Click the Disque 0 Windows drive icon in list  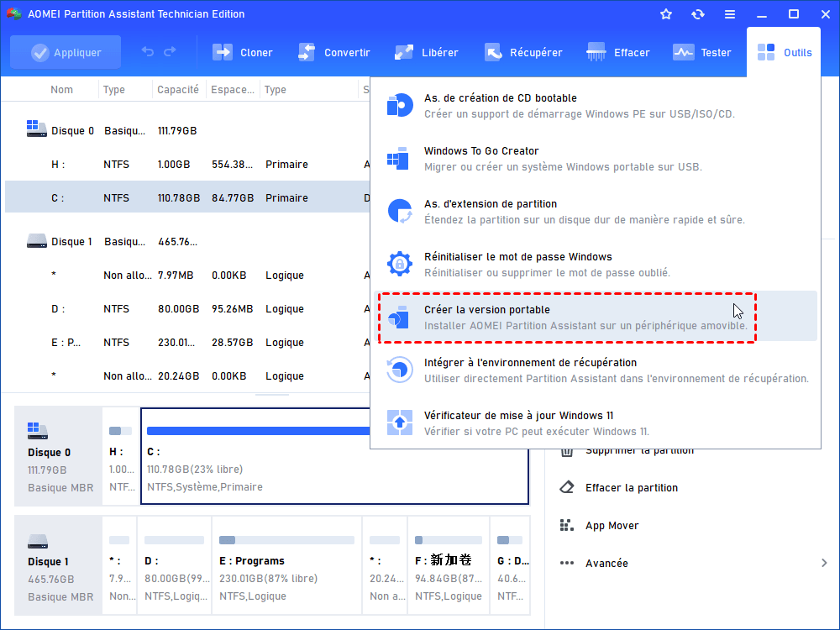pos(36,129)
